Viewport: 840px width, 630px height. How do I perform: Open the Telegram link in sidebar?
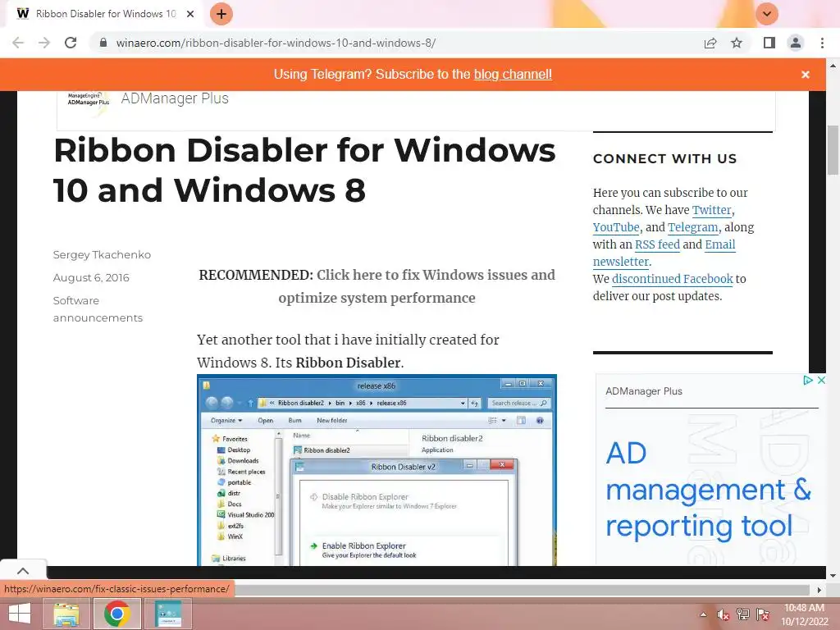click(x=692, y=227)
